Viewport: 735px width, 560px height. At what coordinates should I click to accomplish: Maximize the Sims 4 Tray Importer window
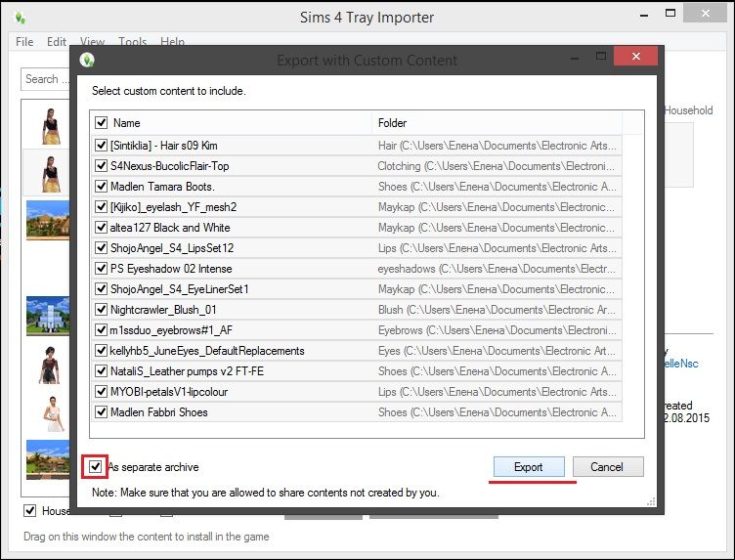click(x=670, y=14)
